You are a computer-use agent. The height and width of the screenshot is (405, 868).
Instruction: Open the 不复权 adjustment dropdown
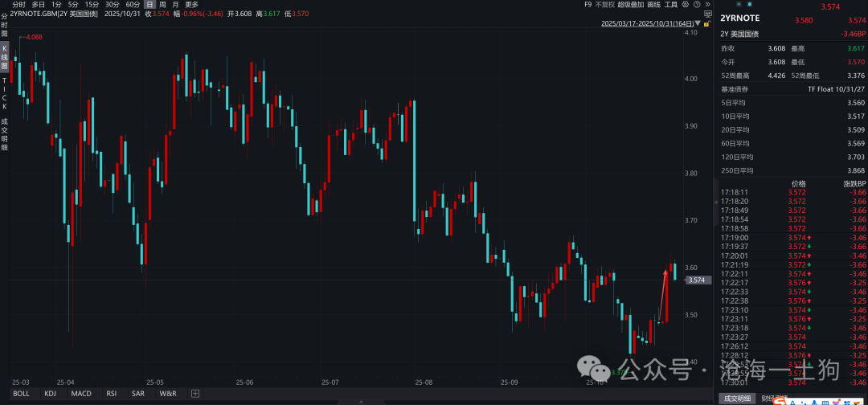click(605, 4)
